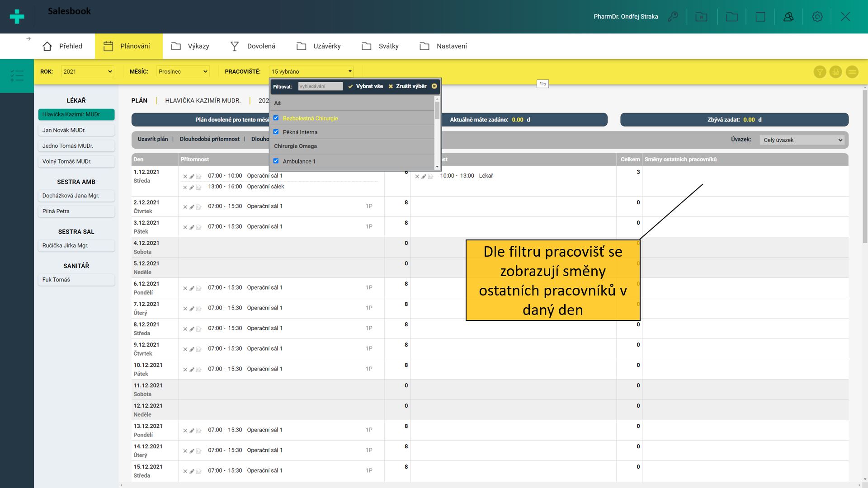The height and width of the screenshot is (488, 868).
Task: Uncheck Pěkná Interna checkbox
Action: [x=276, y=132]
